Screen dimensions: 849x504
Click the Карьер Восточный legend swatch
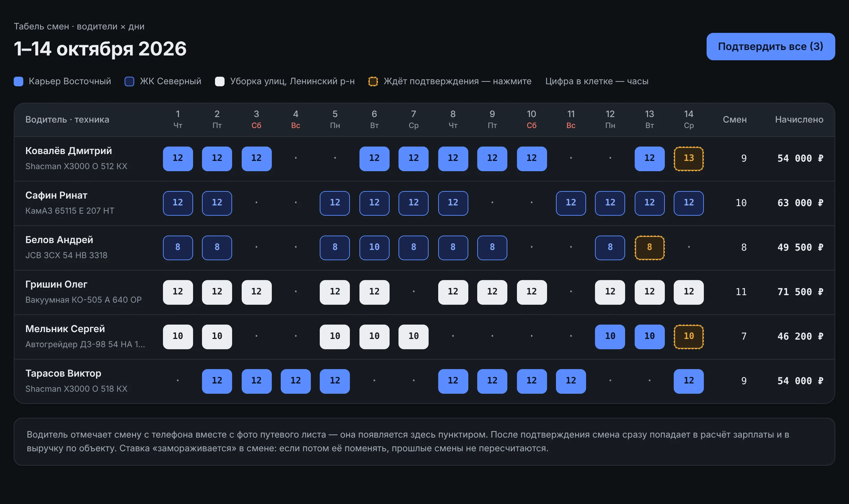[18, 81]
